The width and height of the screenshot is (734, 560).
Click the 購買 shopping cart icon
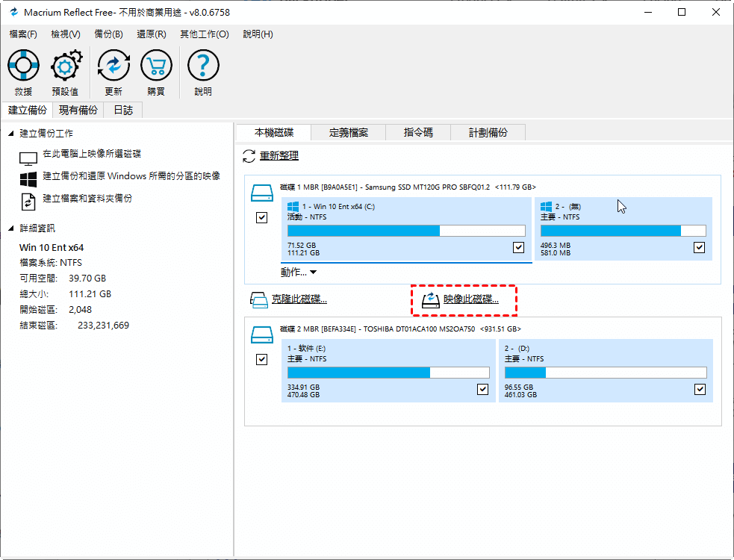tap(156, 66)
